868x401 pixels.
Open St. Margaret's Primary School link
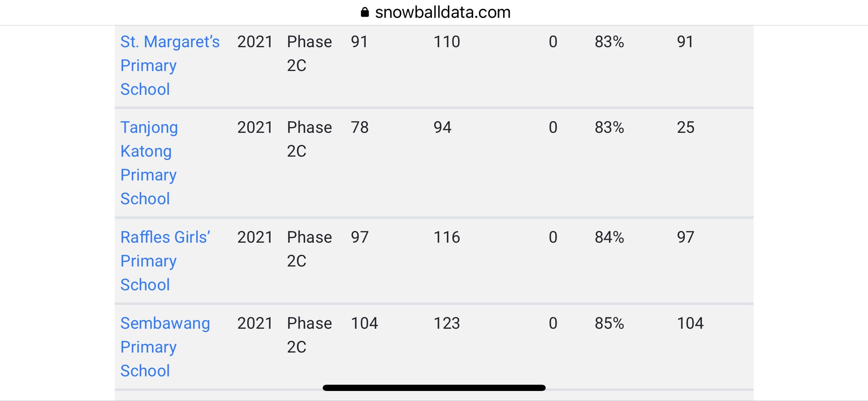[170, 66]
